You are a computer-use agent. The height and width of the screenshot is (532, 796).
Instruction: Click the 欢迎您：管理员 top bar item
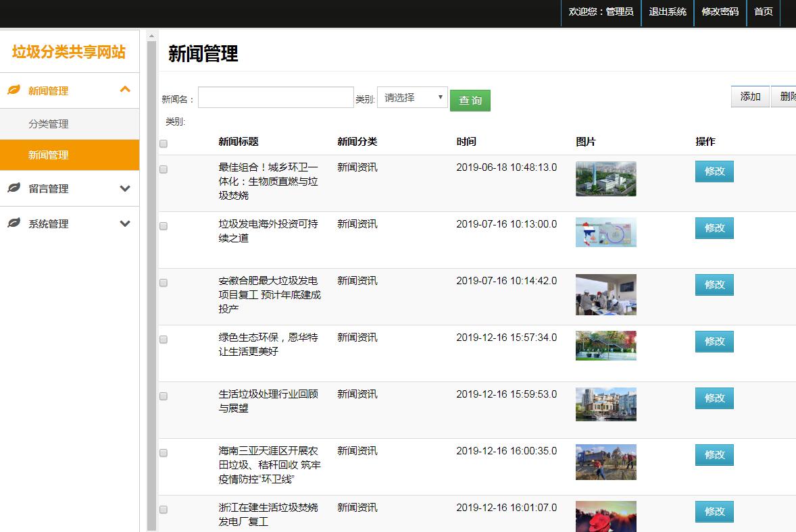click(x=601, y=11)
